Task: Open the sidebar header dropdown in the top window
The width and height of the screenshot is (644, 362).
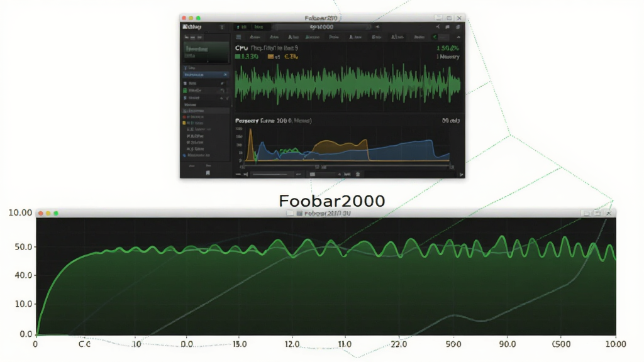Action: click(222, 27)
